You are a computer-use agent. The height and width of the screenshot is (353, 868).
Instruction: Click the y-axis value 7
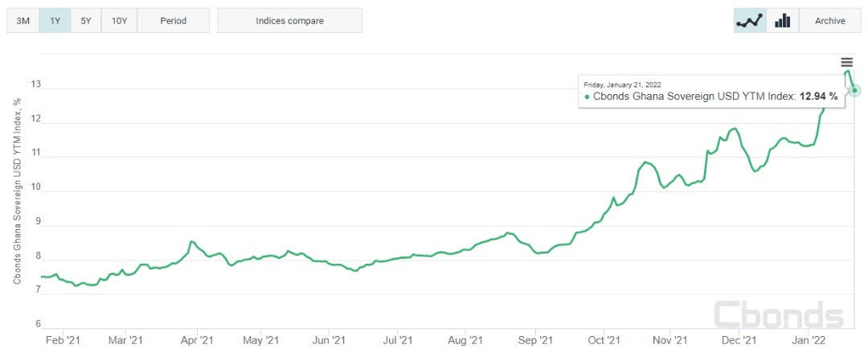pos(38,291)
